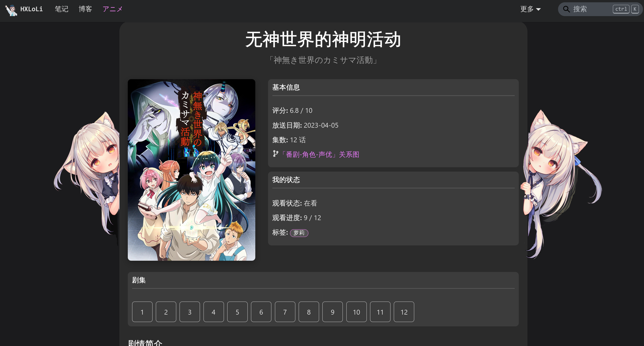
Task: Select episode 12 button
Action: (404, 312)
